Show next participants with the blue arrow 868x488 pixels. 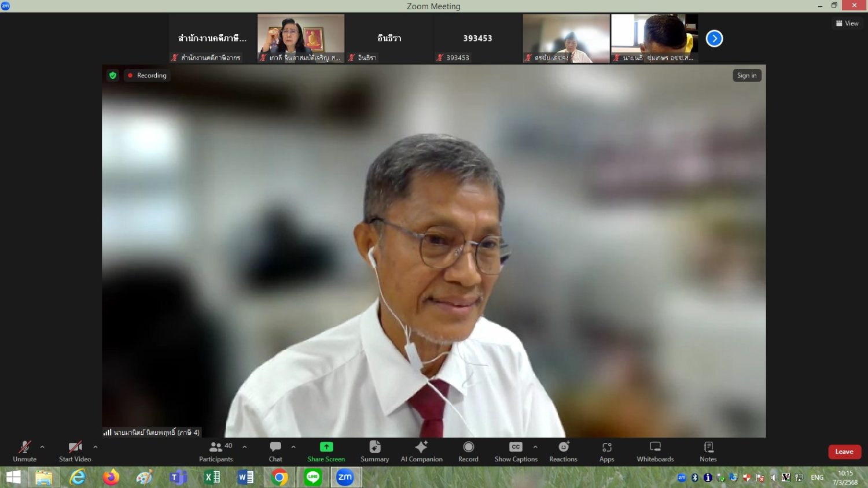[714, 39]
